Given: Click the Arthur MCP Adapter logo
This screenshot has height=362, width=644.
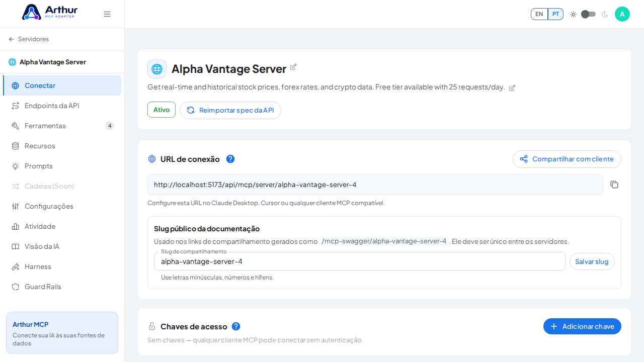Looking at the screenshot, I should tap(50, 12).
